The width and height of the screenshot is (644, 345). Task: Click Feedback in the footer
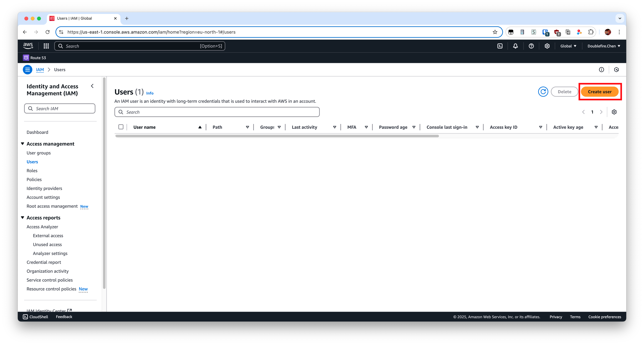point(64,317)
